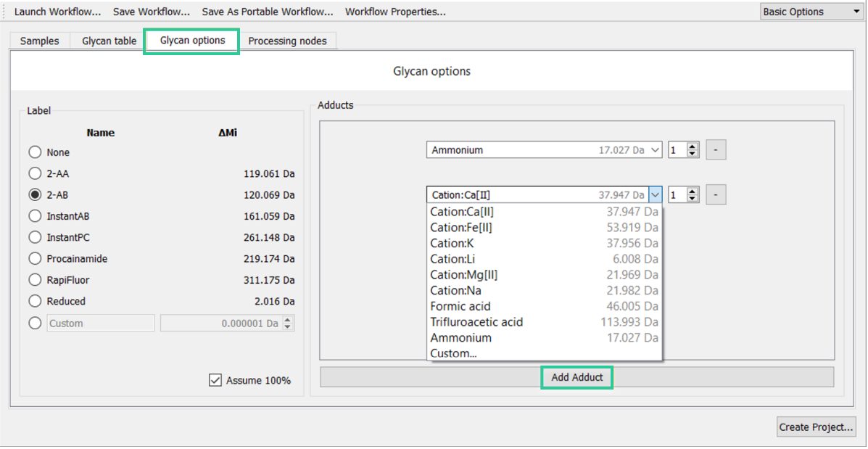Decrement the Ammonium adduct count
Screen dimensions: 868x449
point(693,153)
